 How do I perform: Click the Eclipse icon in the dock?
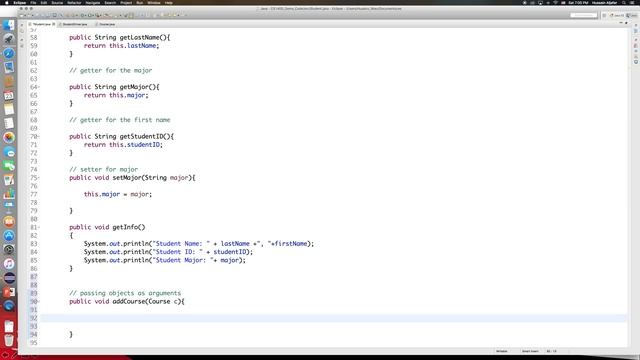(x=9, y=278)
